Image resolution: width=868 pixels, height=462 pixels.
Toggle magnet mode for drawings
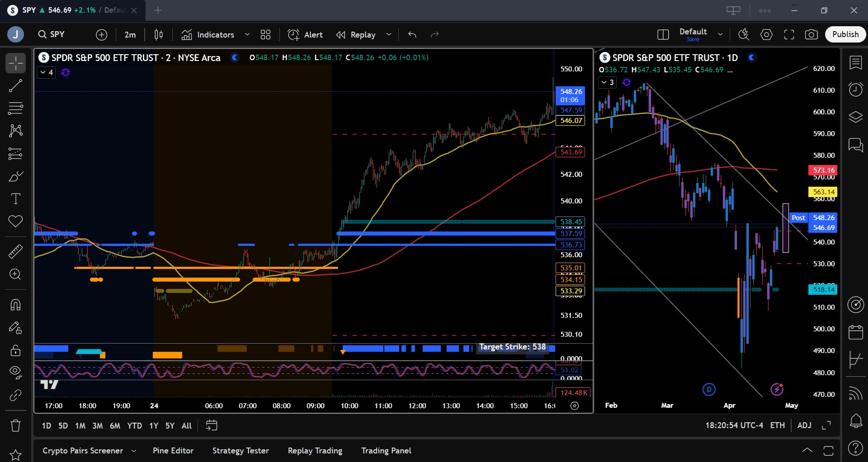tap(15, 305)
